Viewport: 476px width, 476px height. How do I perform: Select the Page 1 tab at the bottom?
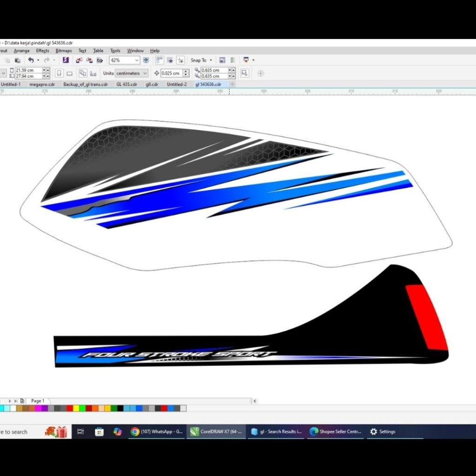[x=37, y=401]
